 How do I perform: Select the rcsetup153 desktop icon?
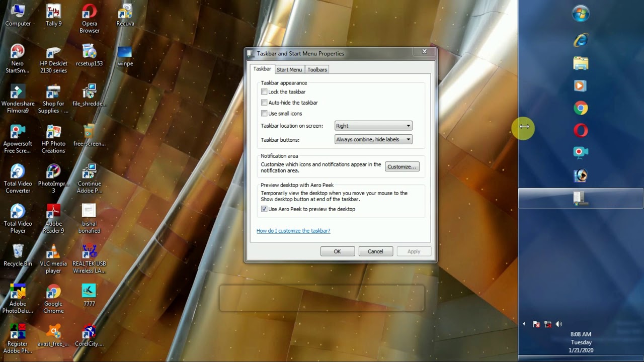pos(90,55)
